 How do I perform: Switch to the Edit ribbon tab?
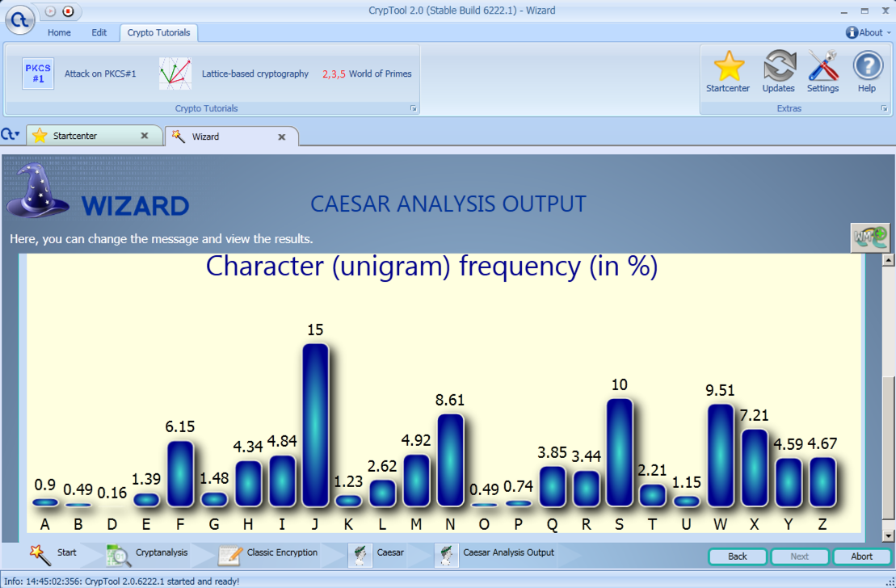click(x=99, y=32)
